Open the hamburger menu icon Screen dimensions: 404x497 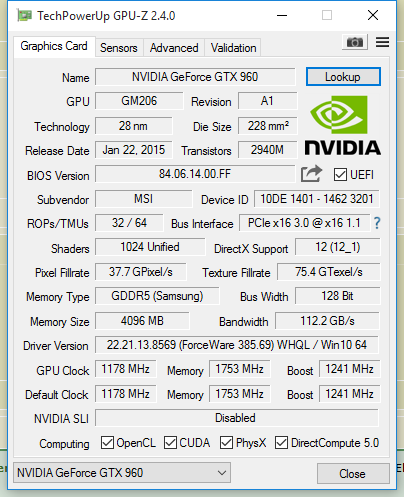tap(382, 42)
